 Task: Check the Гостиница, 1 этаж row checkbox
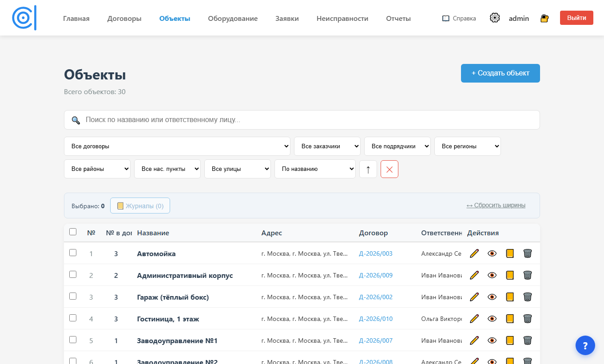[x=73, y=318]
